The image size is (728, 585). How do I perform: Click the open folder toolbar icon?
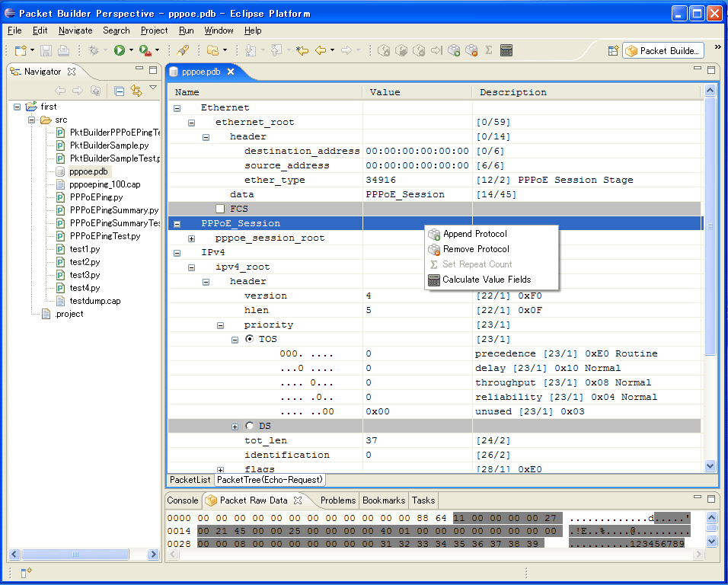click(212, 50)
